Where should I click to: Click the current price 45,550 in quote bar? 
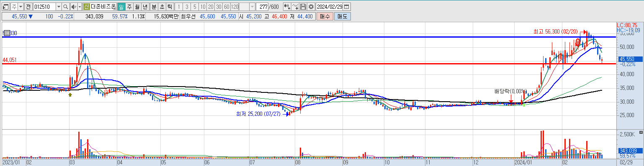point(20,16)
